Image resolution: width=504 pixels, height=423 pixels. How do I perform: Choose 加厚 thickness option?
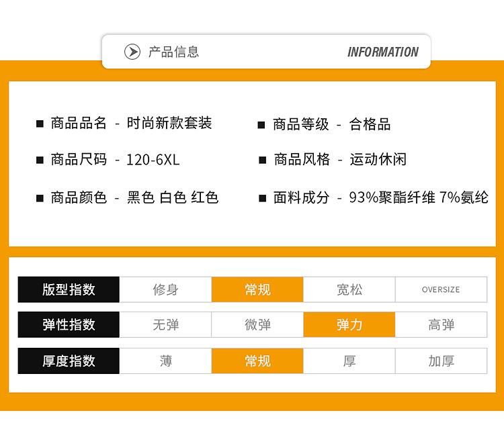click(x=441, y=361)
